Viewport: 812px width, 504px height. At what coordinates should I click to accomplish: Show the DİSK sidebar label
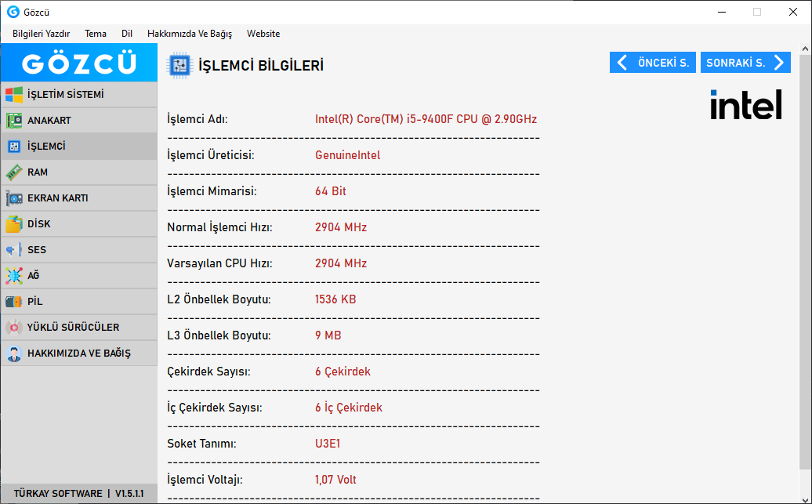point(39,224)
